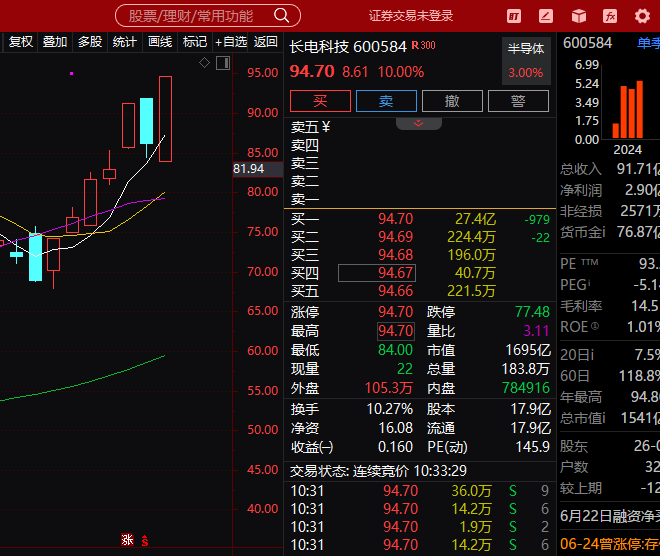Click the 单季 link at top right
Screen dimensions: 660x556
tap(648, 43)
